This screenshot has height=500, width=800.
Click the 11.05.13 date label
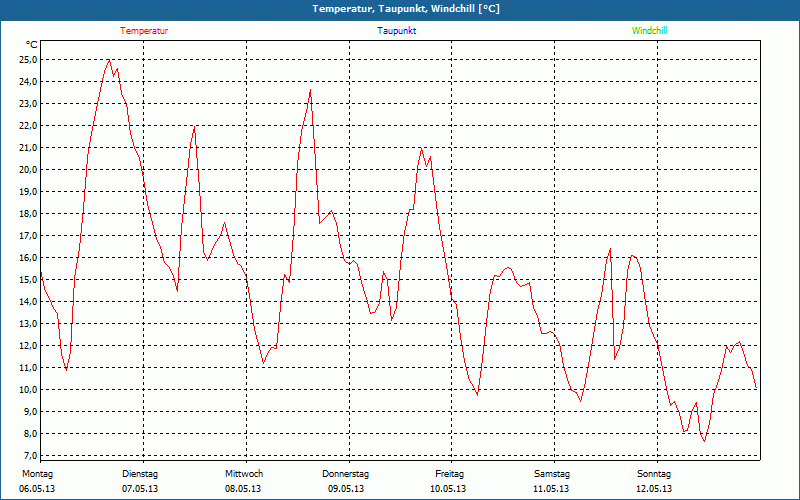[551, 489]
